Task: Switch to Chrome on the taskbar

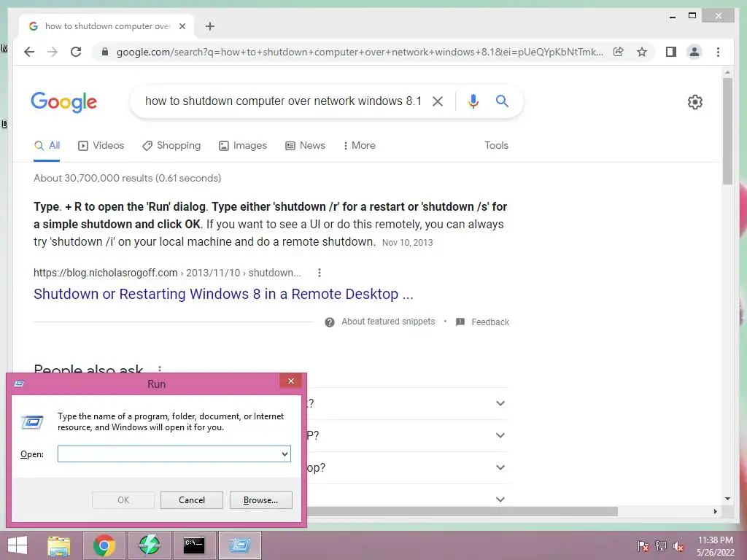Action: [x=104, y=545]
